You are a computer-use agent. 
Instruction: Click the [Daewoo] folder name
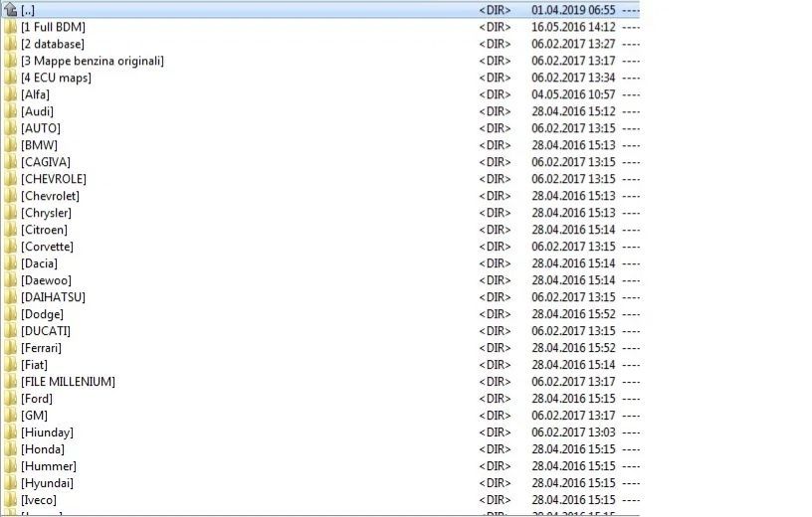46,280
